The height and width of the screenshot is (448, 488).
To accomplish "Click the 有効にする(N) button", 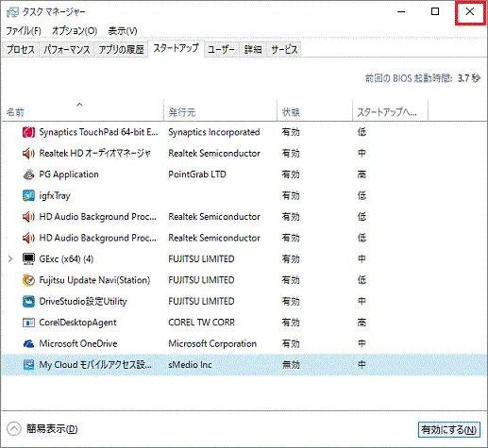I will (x=449, y=429).
